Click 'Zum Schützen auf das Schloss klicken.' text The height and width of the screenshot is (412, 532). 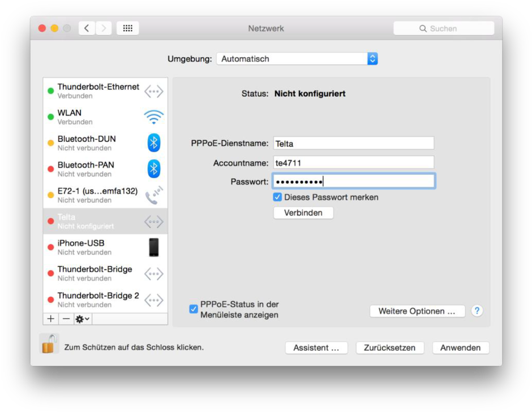[x=134, y=347]
